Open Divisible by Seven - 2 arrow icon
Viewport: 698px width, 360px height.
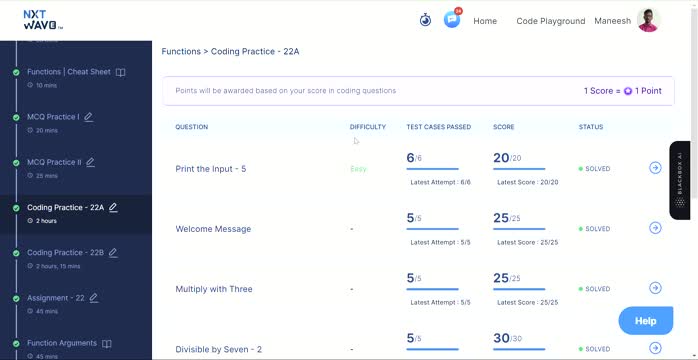(x=655, y=348)
